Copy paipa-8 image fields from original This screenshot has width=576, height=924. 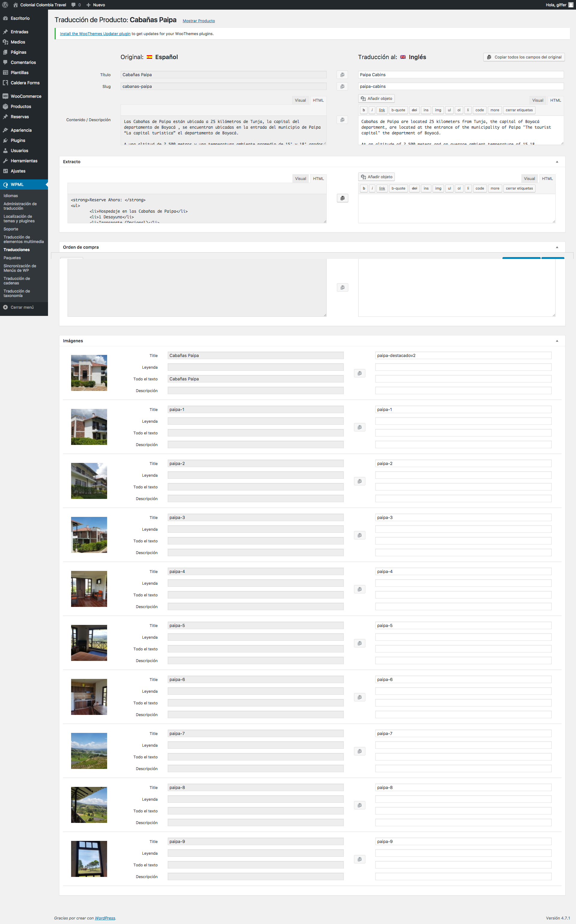pyautogui.click(x=360, y=805)
